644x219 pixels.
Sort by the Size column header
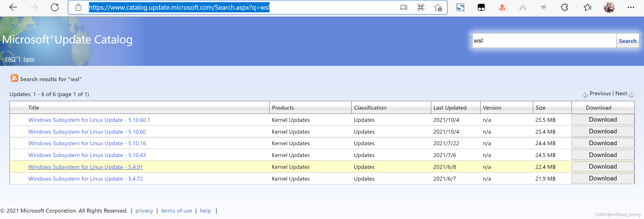540,108
